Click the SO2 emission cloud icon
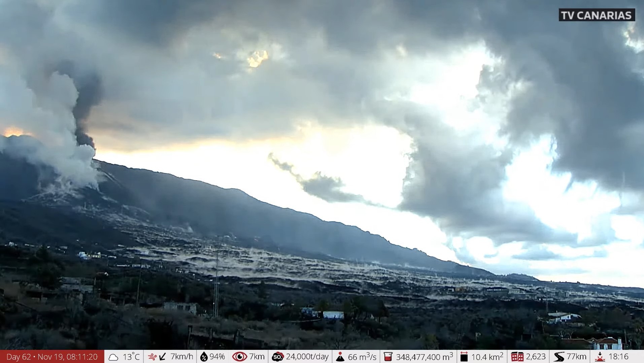This screenshot has height=363, width=644. point(278,357)
